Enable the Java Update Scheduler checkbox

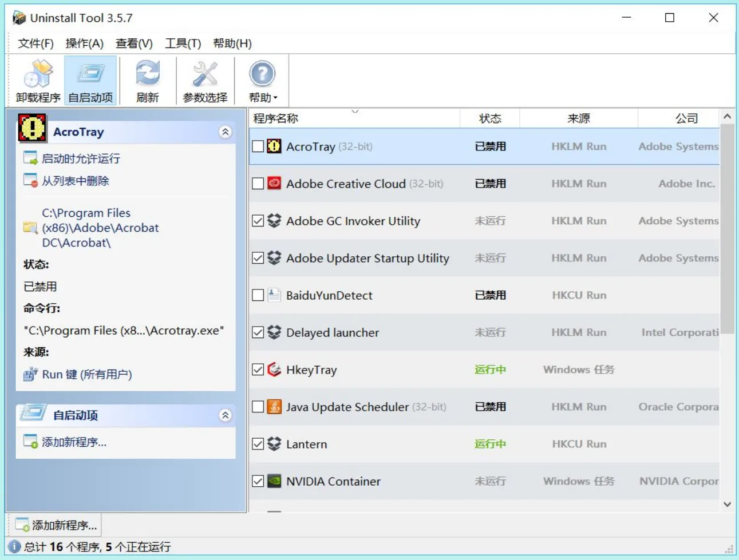[258, 407]
